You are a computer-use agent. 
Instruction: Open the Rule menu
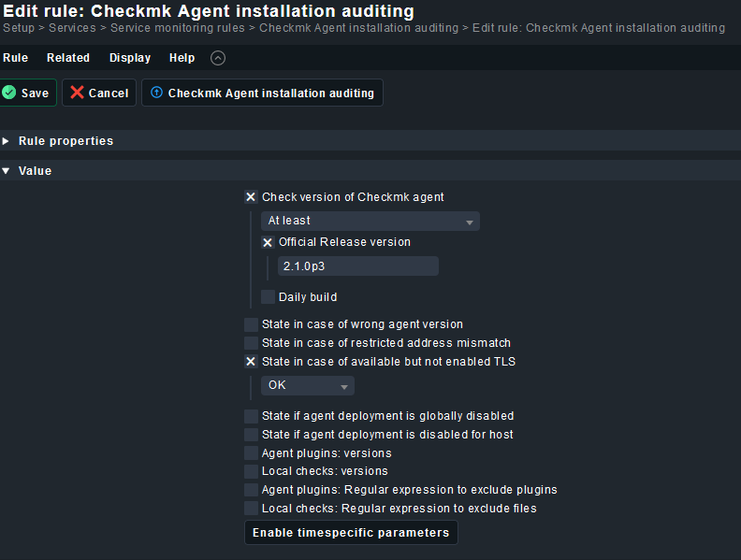pyautogui.click(x=15, y=58)
